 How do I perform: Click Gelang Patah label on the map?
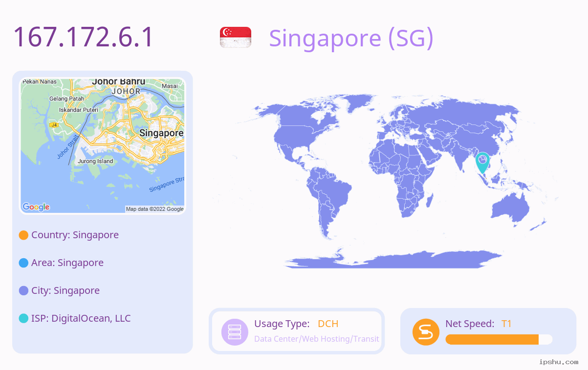(x=67, y=99)
